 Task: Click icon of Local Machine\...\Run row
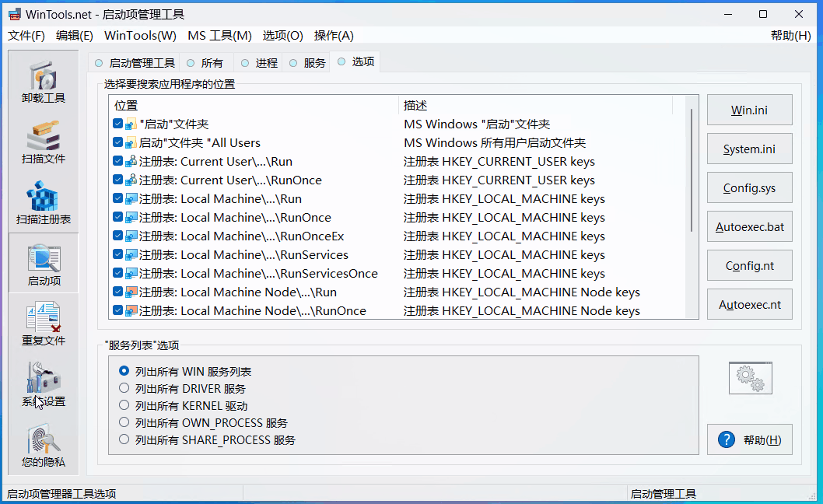(131, 199)
